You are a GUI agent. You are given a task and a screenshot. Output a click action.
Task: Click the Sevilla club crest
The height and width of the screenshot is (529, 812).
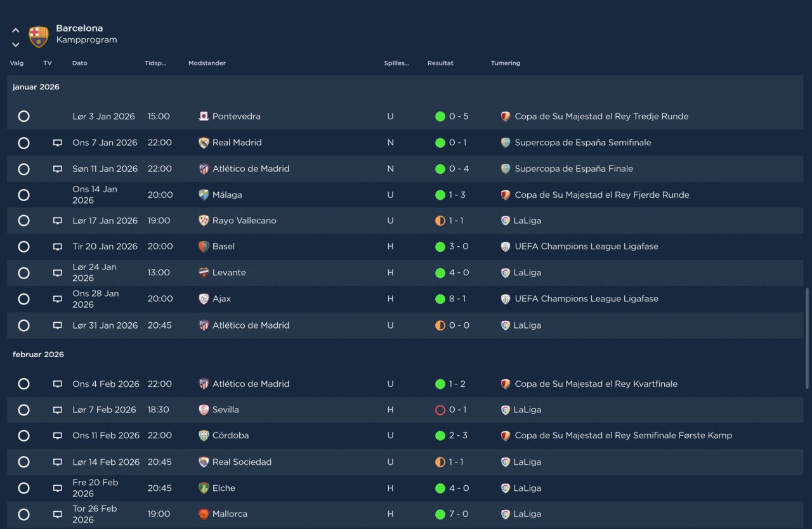point(204,410)
